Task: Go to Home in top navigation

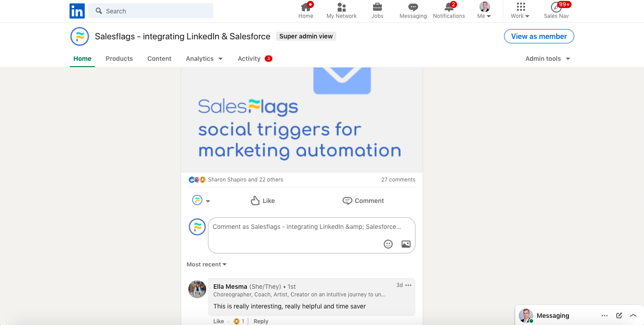Action: [x=306, y=11]
